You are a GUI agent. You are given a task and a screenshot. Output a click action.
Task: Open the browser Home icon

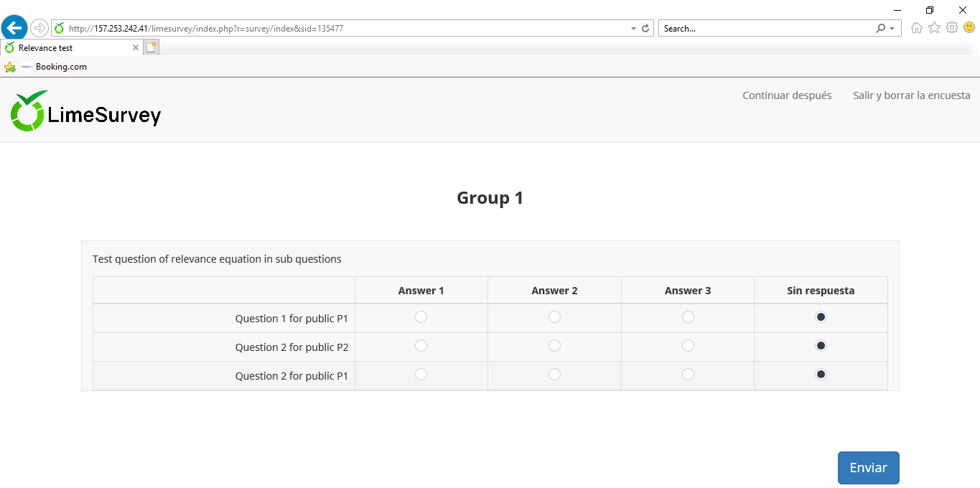point(917,28)
